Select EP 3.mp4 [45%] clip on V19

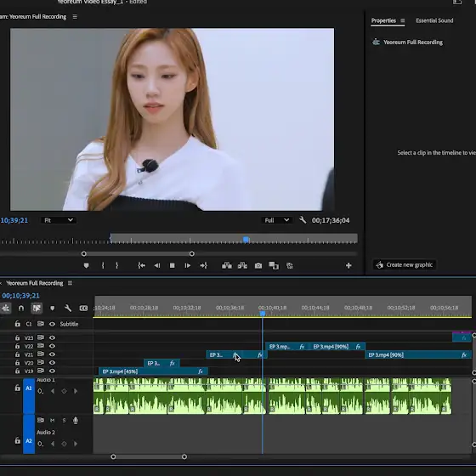tap(153, 371)
